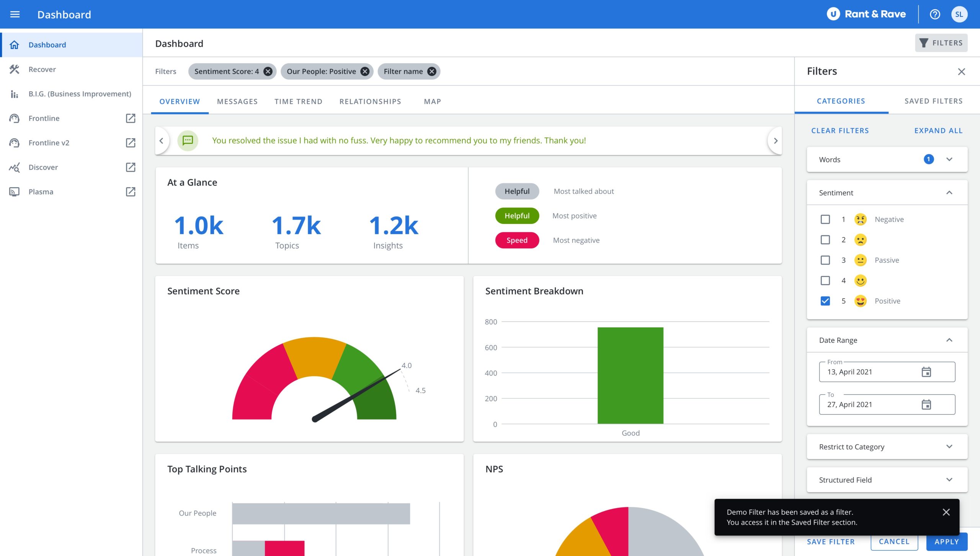Remove the Filter name chip
980x556 pixels.
click(x=432, y=72)
